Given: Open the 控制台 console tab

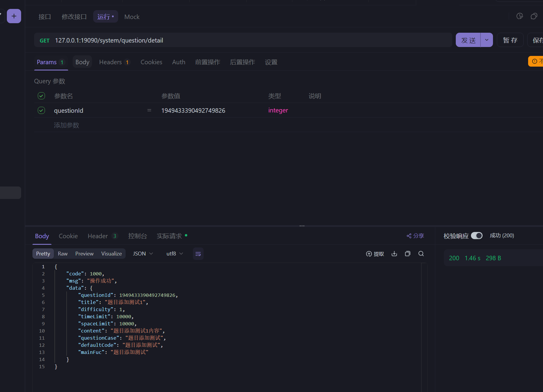Looking at the screenshot, I should pos(138,236).
